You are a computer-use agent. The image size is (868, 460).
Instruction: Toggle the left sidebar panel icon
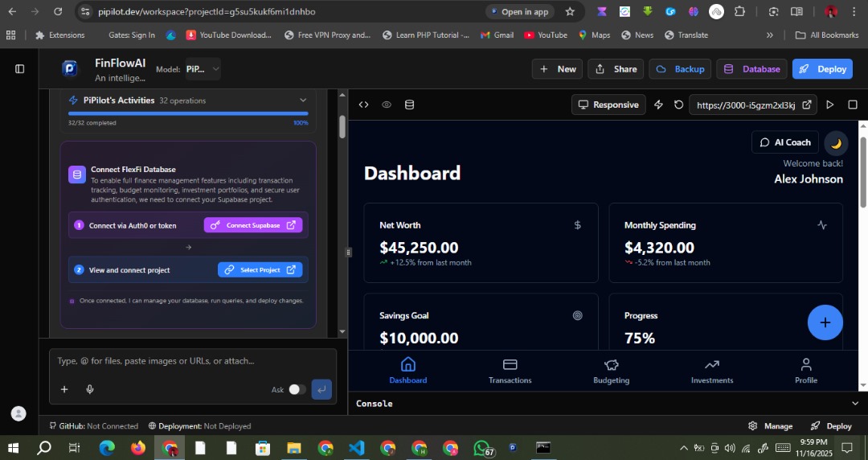(x=20, y=69)
